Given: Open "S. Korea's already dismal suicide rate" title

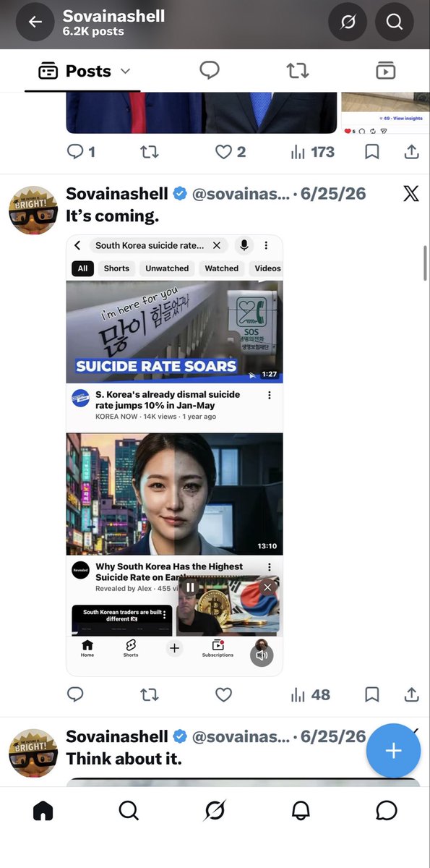Looking at the screenshot, I should coord(168,400).
